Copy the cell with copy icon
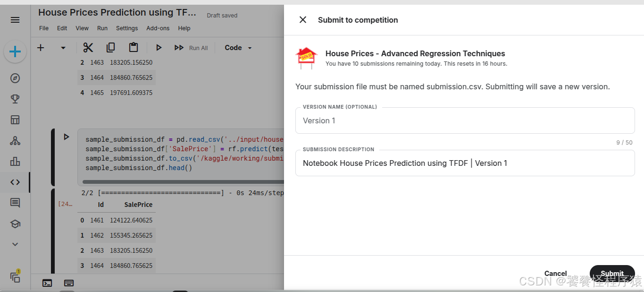 110,47
